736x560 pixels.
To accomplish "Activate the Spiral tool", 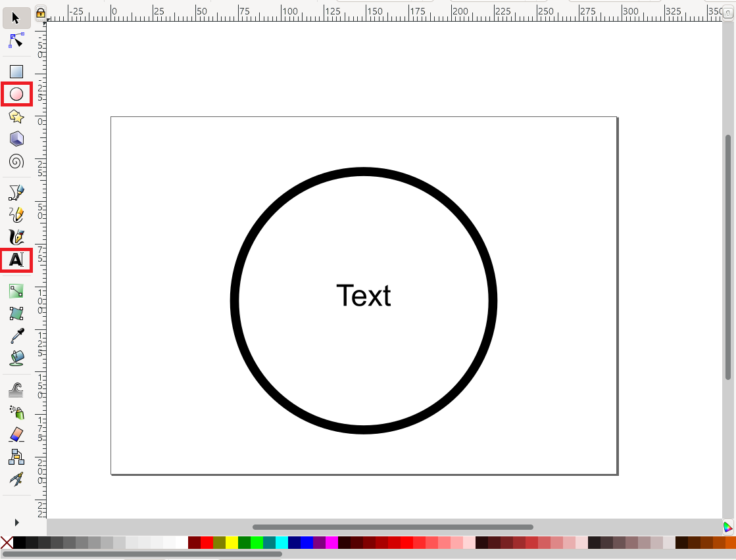I will 16,162.
